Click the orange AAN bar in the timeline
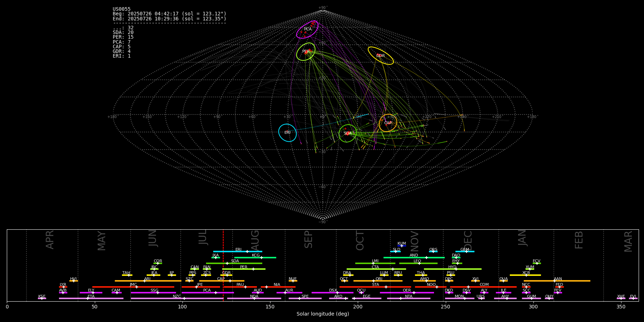 [x=557, y=281]
